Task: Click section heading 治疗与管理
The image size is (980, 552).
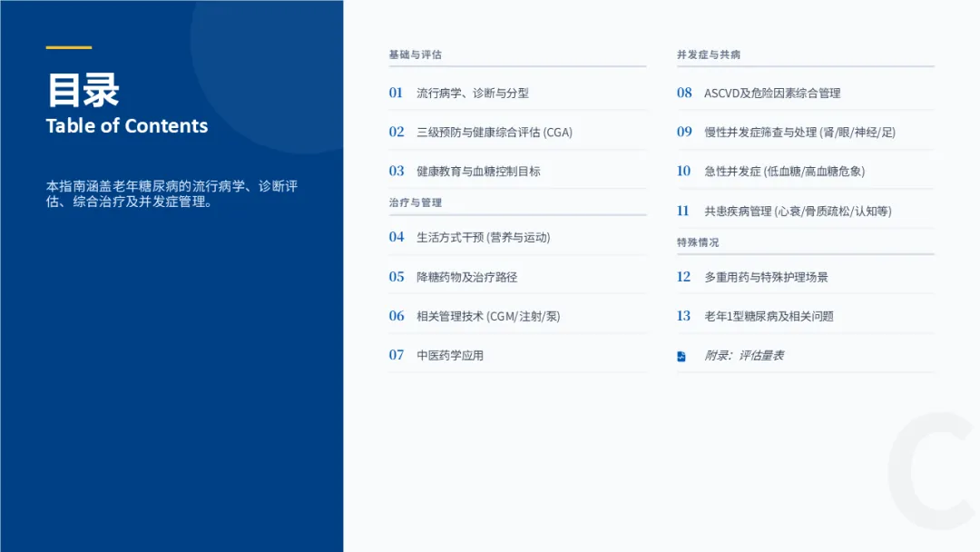Action: 415,202
